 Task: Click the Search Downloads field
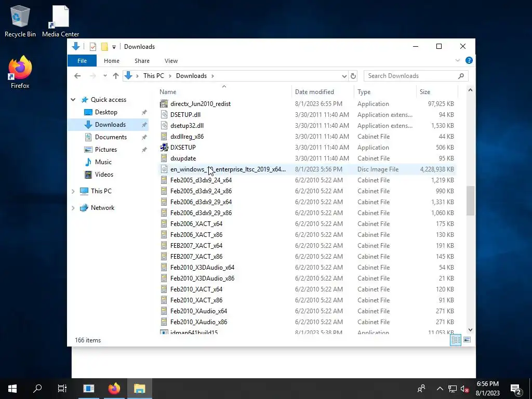[416, 76]
